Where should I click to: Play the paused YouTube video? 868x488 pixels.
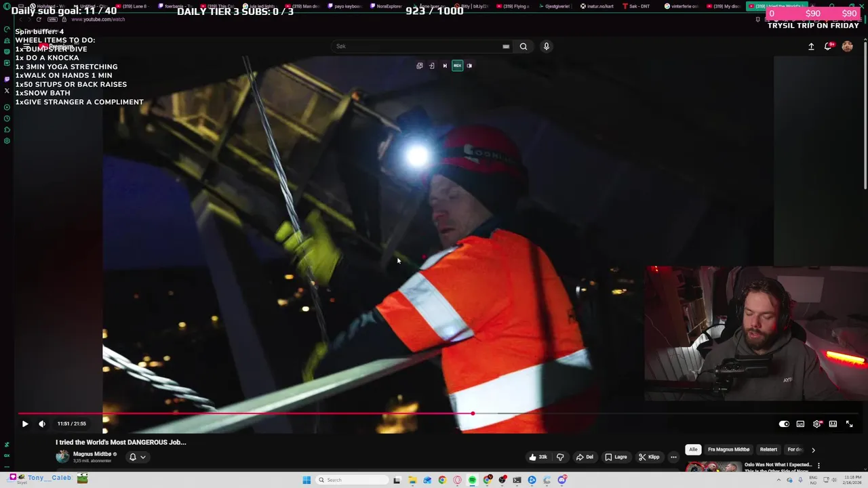click(x=25, y=424)
